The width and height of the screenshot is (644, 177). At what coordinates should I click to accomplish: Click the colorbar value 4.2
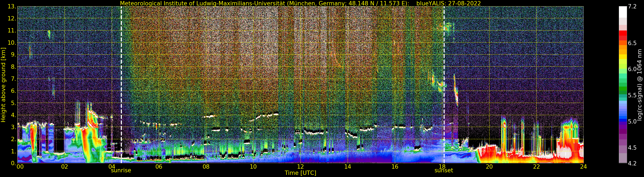click(632, 163)
